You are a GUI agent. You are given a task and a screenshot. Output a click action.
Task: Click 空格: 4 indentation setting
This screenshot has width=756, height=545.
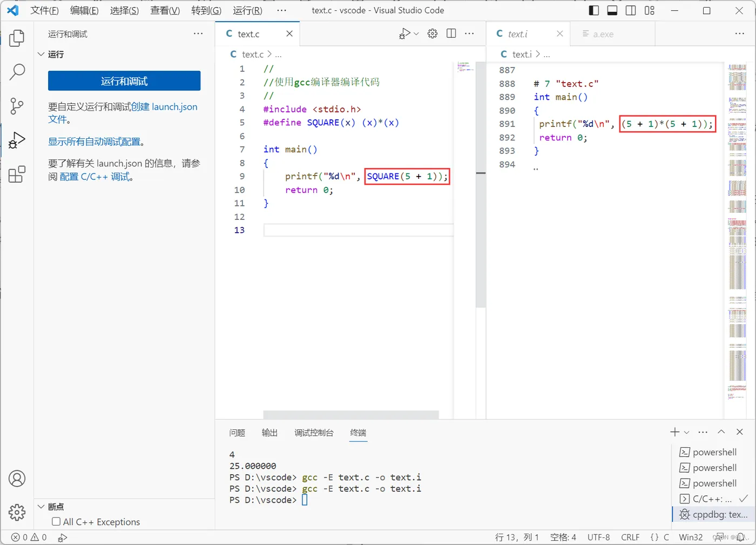pyautogui.click(x=563, y=537)
